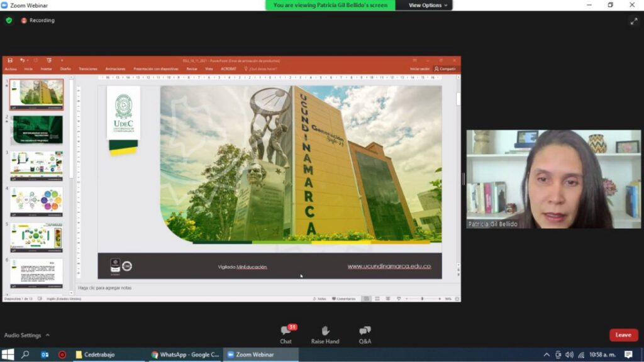Expand the View Options dropdown

[428, 5]
